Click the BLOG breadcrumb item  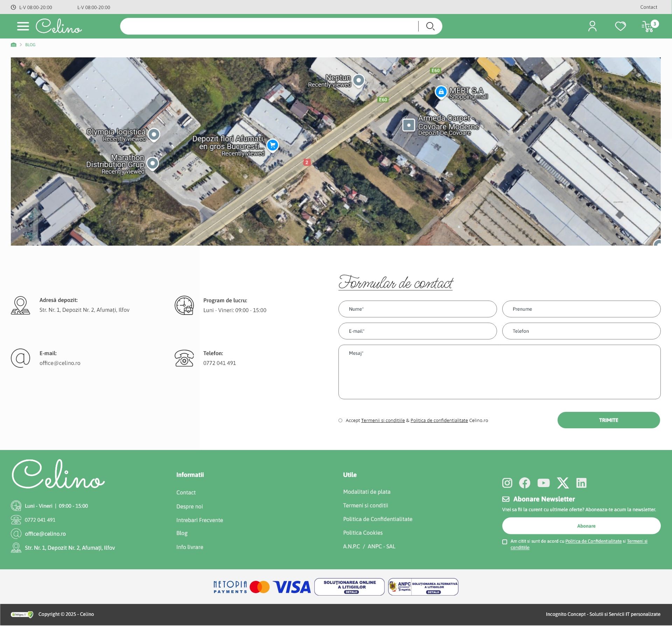point(30,45)
